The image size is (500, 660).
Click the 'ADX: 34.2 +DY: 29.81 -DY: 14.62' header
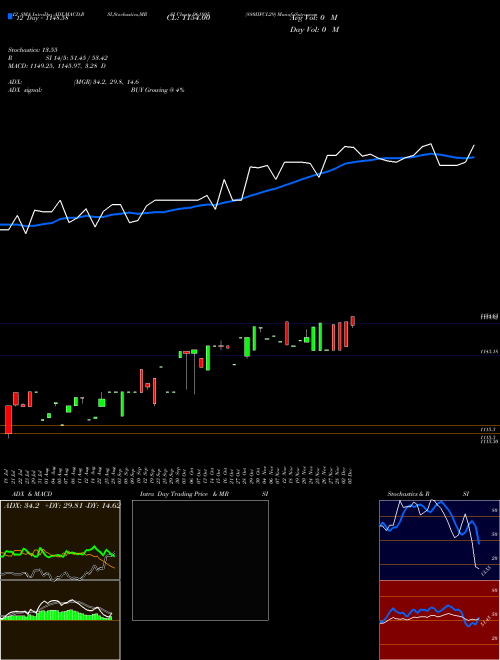[x=62, y=506]
